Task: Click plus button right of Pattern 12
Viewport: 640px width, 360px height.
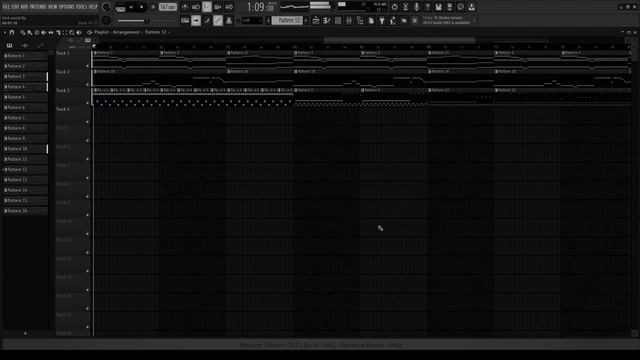Action: (x=306, y=20)
